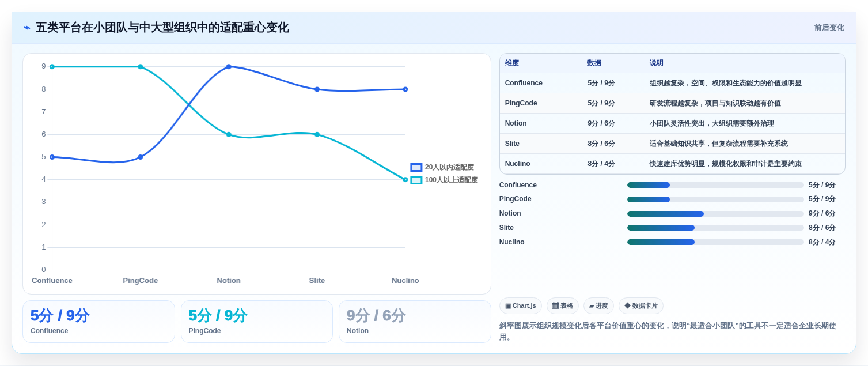Click the Notion progress bar
The width and height of the screenshot is (868, 366).
point(715,214)
